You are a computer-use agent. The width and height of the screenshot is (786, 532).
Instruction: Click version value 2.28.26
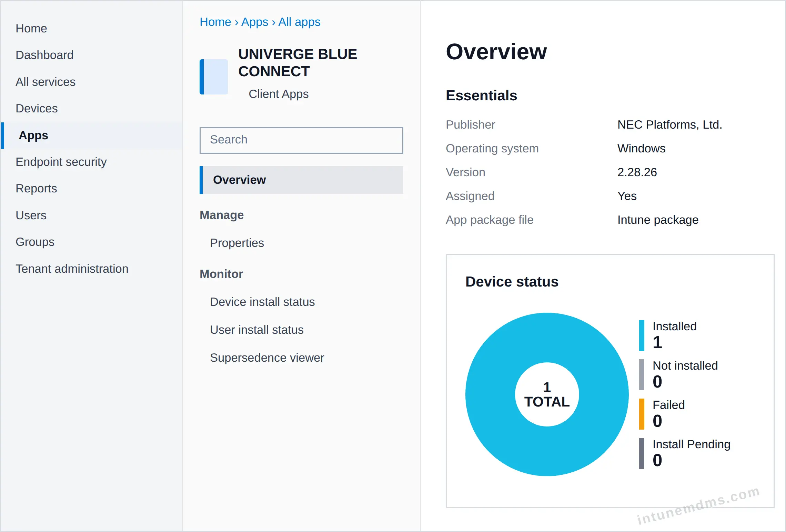(x=637, y=172)
